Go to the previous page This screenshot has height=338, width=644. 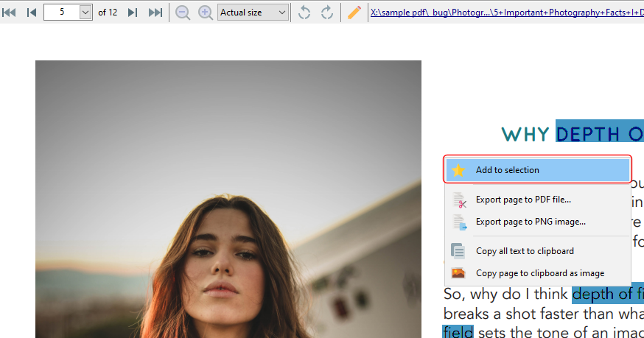[32, 13]
